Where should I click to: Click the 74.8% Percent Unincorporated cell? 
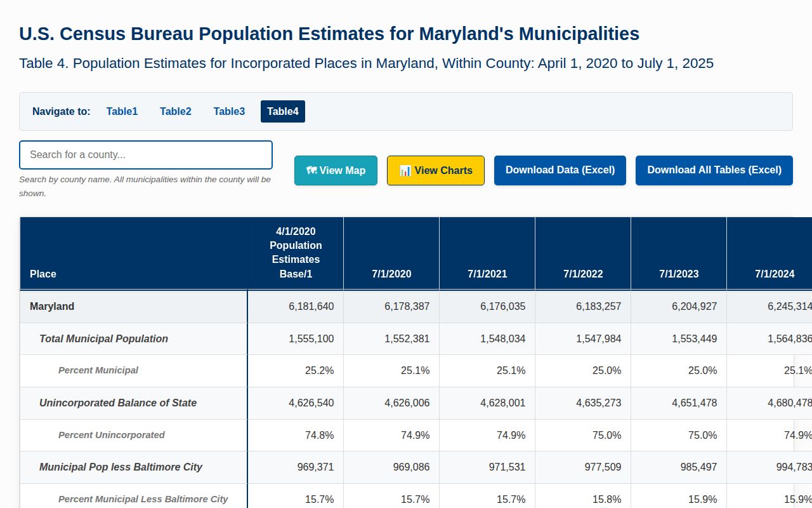pos(296,435)
